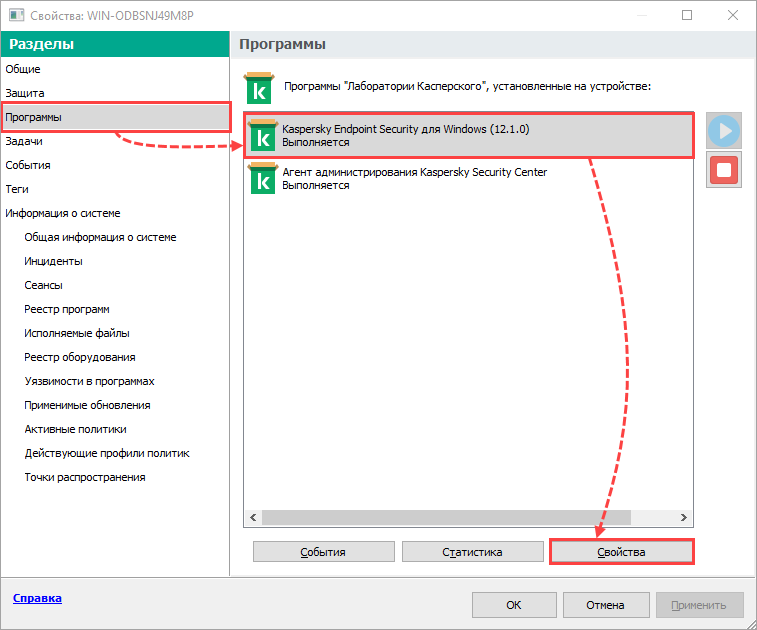
Task: Open the События section in the sidebar
Action: pos(28,165)
